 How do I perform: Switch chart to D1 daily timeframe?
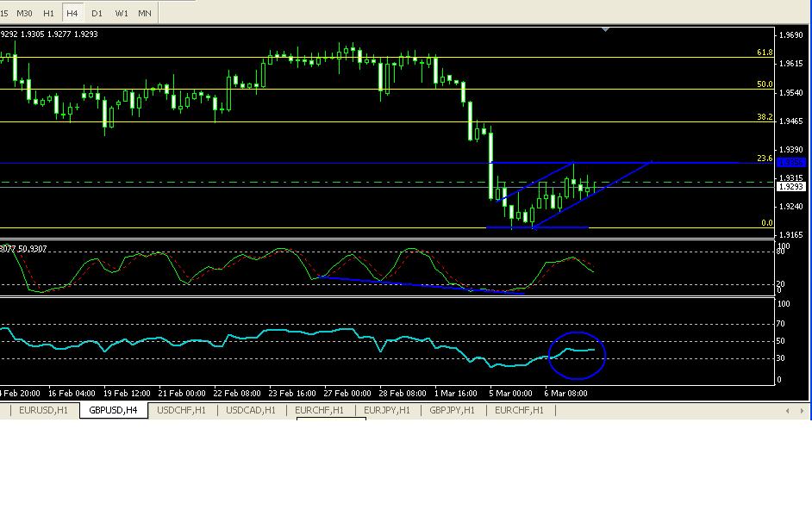[x=97, y=13]
